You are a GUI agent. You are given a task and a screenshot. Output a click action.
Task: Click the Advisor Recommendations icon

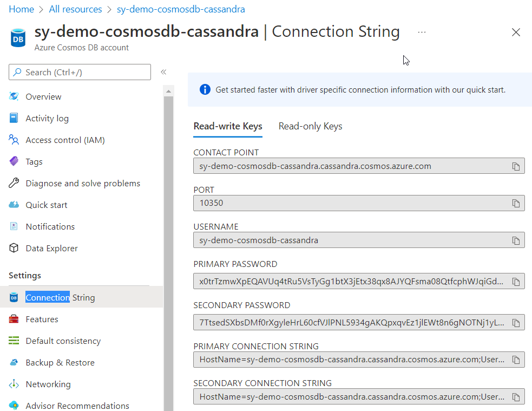[x=14, y=405]
